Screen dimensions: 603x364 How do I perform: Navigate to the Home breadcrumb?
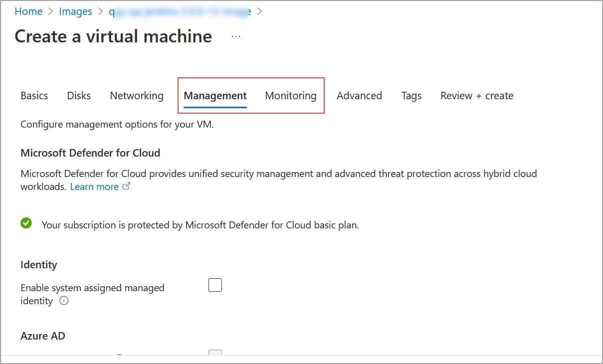28,11
